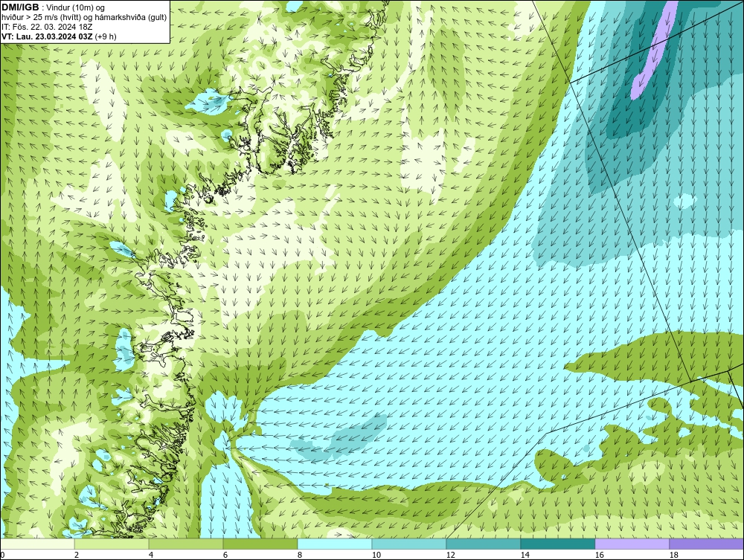Click the '0' label on the scale
Image resolution: width=744 pixels, height=560 pixels.
point(2,555)
